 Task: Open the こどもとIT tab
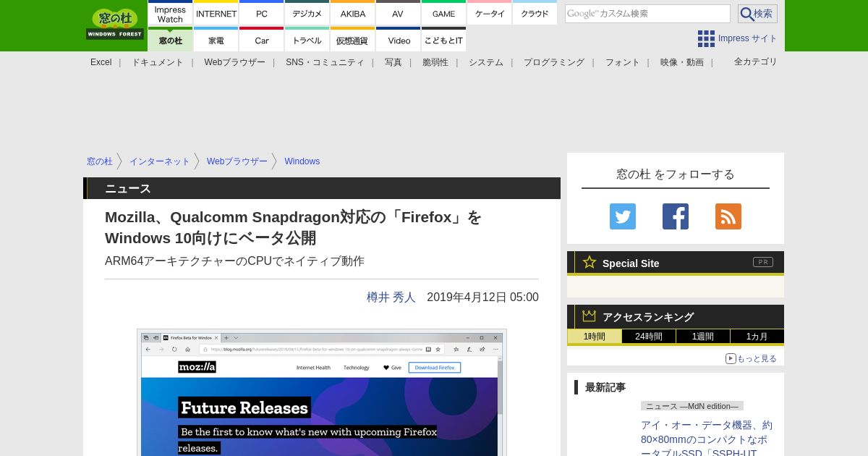pos(443,40)
